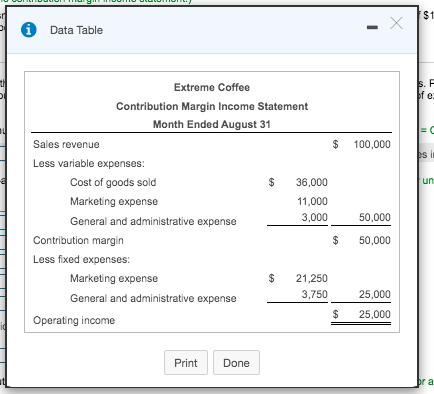Click the 'Extreme Coffee' heading
The image size is (434, 394).
click(212, 87)
